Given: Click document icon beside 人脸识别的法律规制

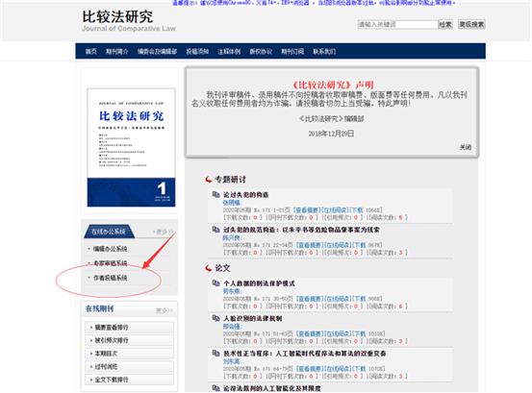Looking at the screenshot, I should click(x=215, y=318).
